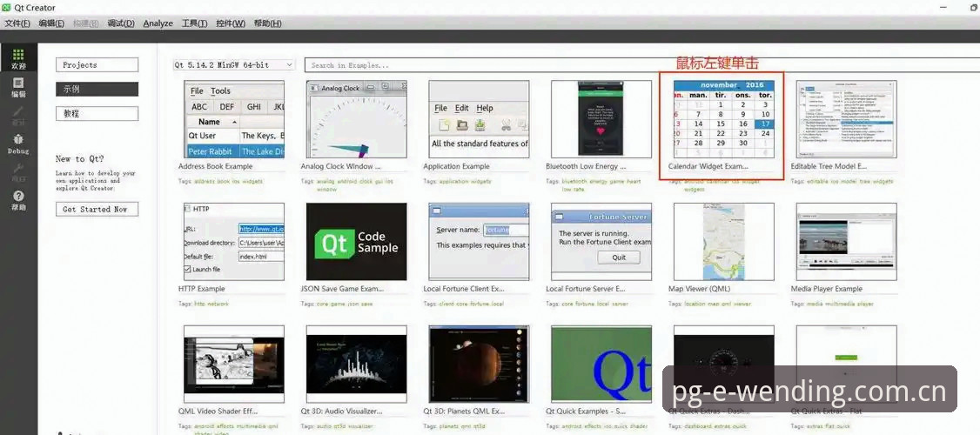The image size is (980, 435).
Task: Select the Projects button in the welcome sidebar
Action: coord(97,65)
